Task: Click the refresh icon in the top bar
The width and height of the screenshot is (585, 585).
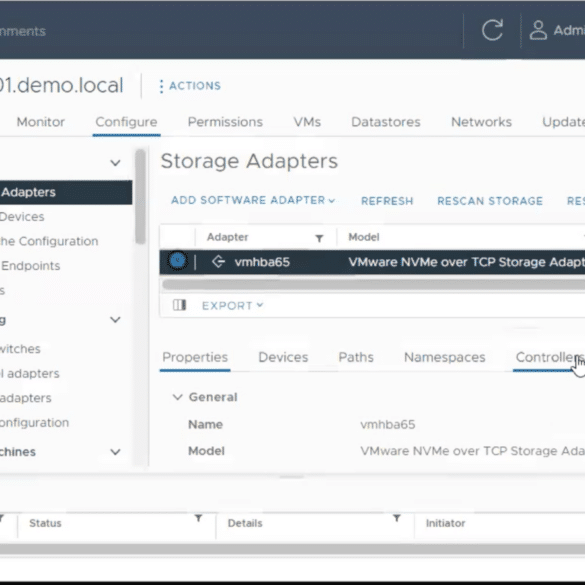Action: pos(492,30)
